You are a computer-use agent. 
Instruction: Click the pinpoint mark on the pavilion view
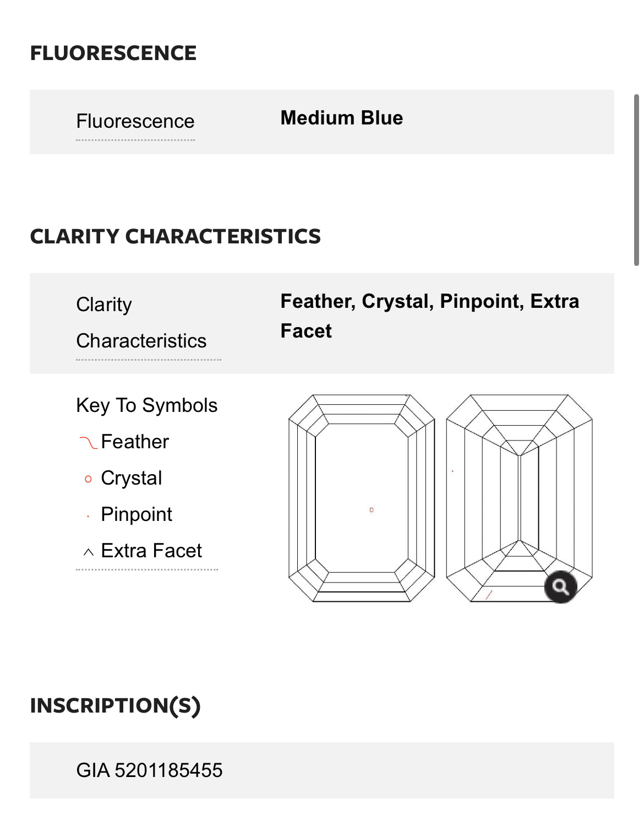[x=452, y=471]
